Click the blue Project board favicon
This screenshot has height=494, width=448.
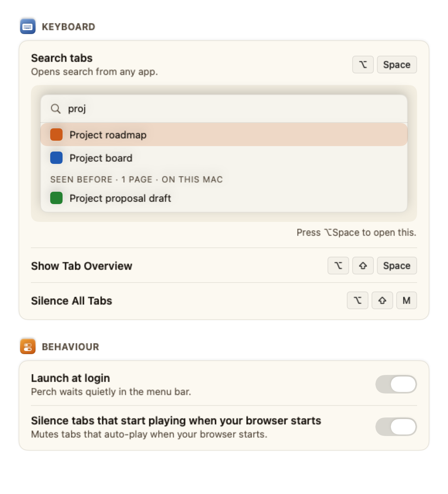click(x=56, y=158)
